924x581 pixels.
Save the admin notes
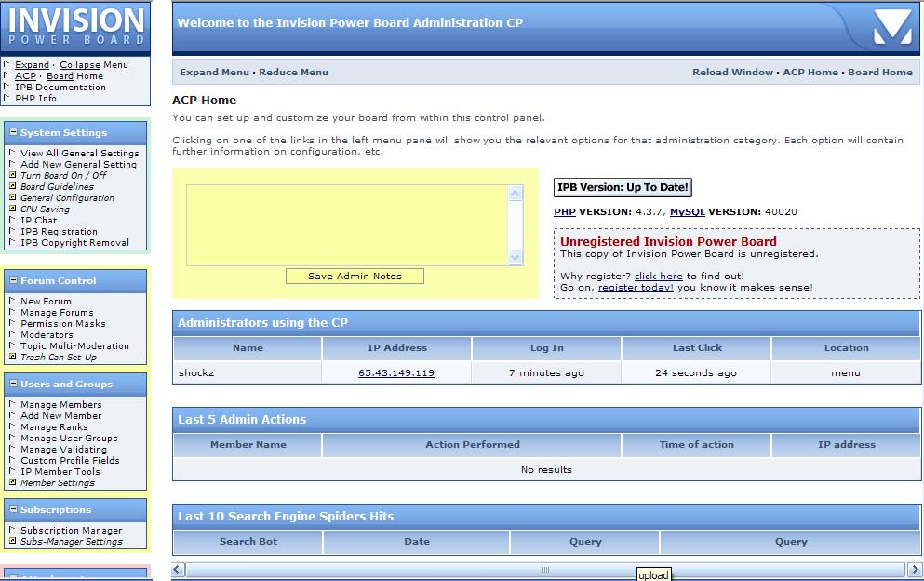pyautogui.click(x=355, y=276)
